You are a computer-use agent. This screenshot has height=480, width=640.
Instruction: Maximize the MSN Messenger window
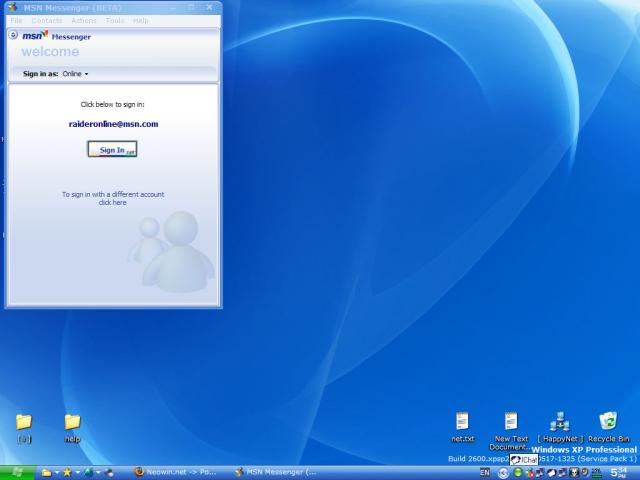[192, 7]
